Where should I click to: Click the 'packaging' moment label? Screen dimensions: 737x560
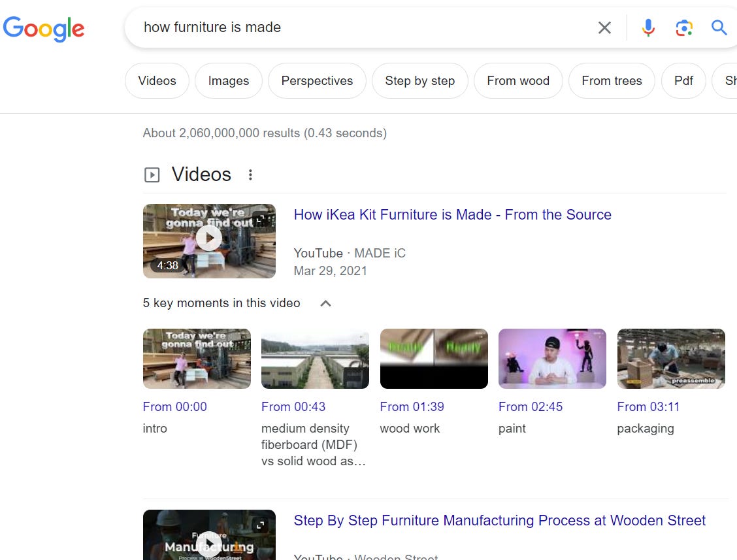pyautogui.click(x=646, y=429)
